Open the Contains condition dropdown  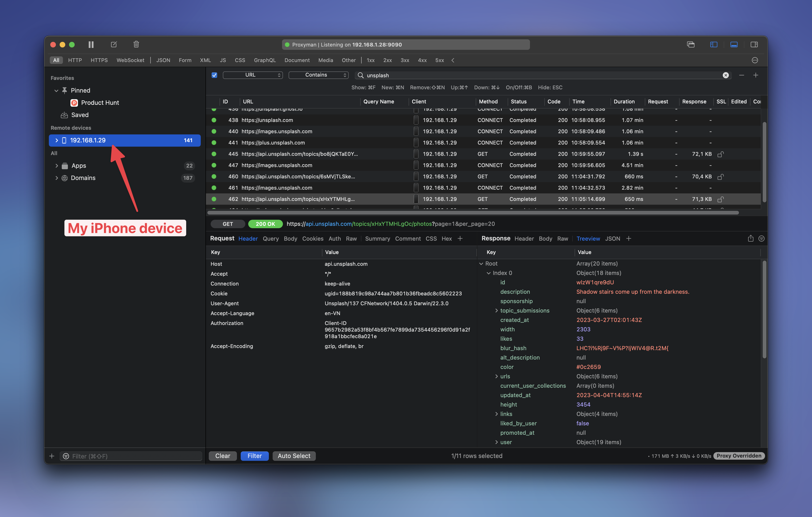(x=319, y=75)
